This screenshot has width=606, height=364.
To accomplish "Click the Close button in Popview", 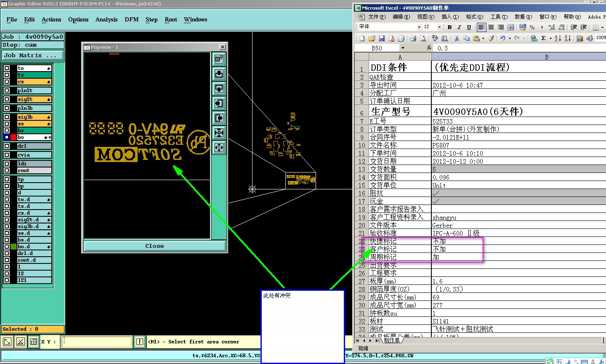I will click(154, 246).
